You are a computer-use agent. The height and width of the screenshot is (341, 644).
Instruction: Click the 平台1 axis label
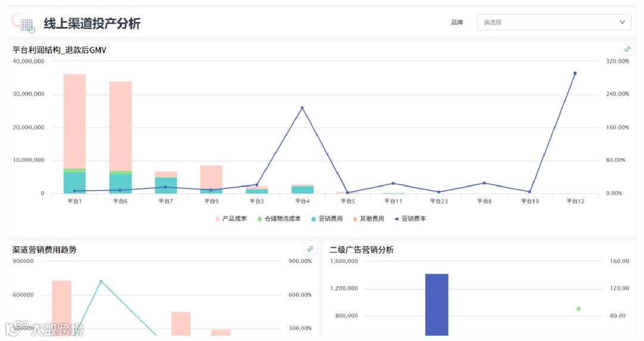click(x=75, y=201)
